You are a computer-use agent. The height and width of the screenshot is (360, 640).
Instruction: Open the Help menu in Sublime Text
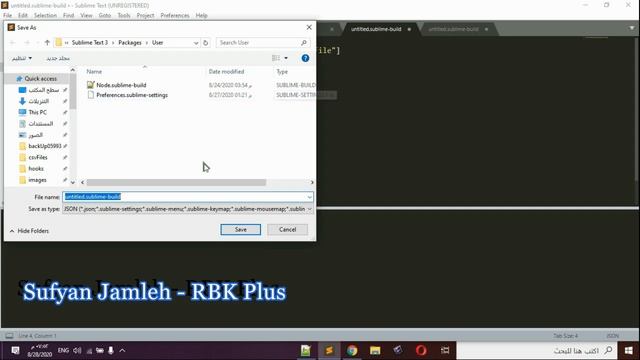[201, 16]
